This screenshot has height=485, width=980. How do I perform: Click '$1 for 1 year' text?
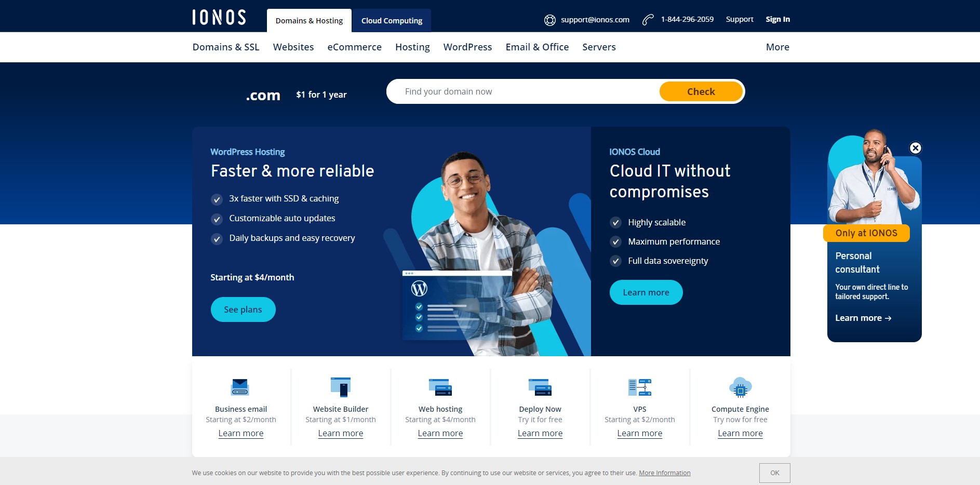[x=321, y=95]
